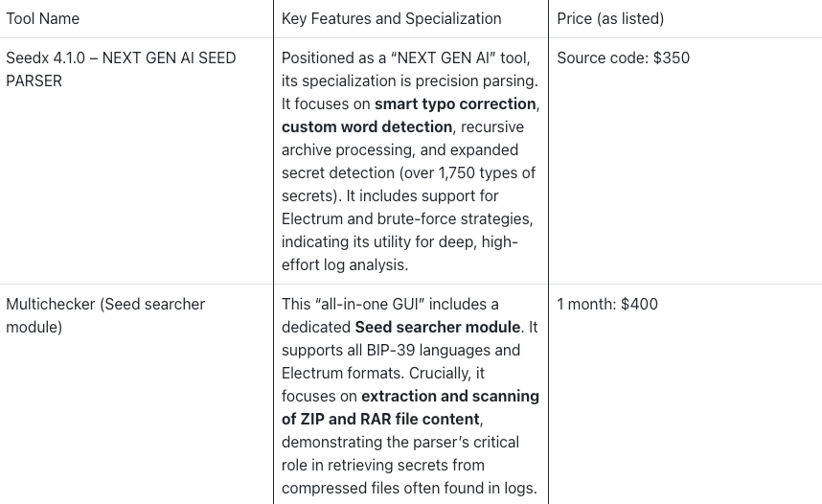Click the "Key Features and Specialization" header

coord(391,18)
